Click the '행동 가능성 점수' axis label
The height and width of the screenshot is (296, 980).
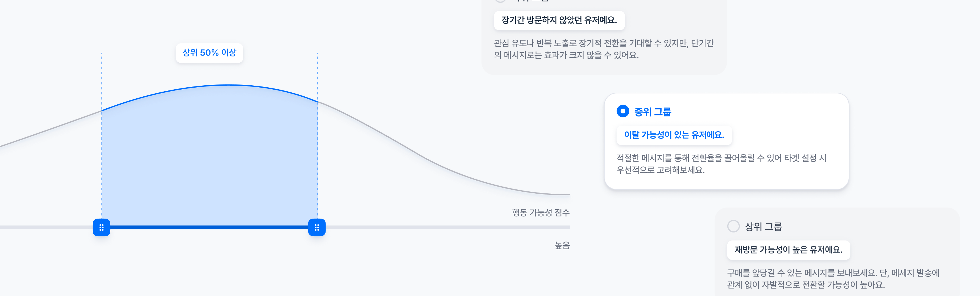[x=540, y=213]
